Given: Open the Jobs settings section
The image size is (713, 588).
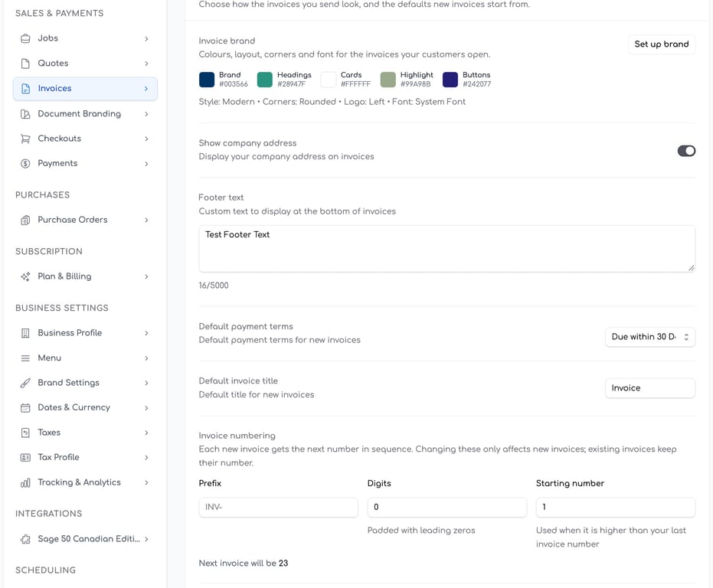Looking at the screenshot, I should pos(85,38).
